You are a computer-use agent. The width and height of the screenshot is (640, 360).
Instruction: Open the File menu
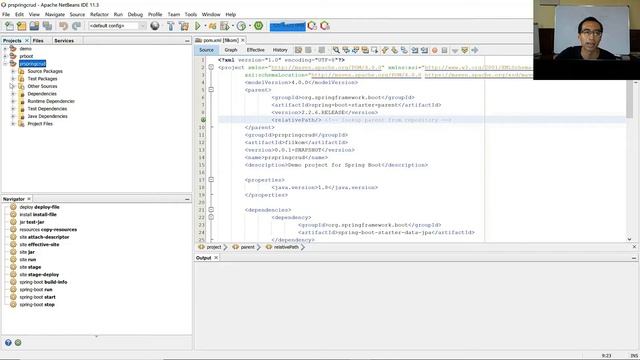[x=6, y=14]
